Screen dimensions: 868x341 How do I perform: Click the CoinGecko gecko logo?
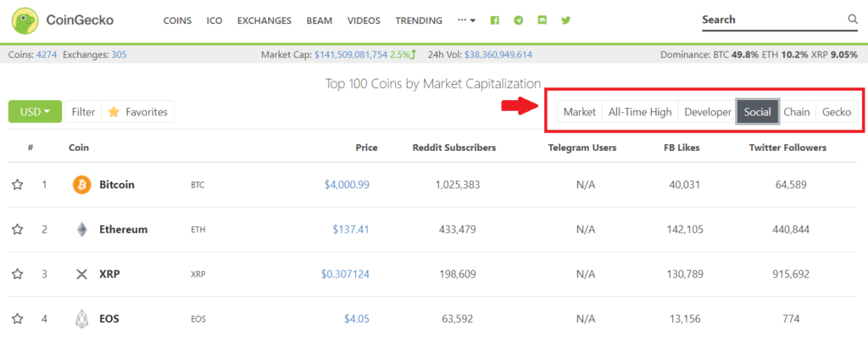(25, 20)
